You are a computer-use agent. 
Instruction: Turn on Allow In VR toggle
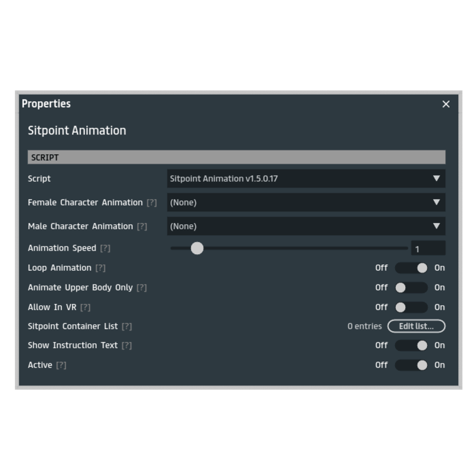tap(411, 308)
